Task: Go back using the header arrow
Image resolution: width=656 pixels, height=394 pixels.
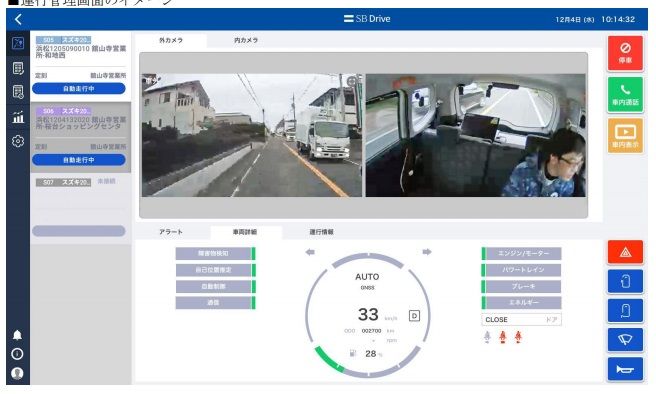Action: [18, 19]
